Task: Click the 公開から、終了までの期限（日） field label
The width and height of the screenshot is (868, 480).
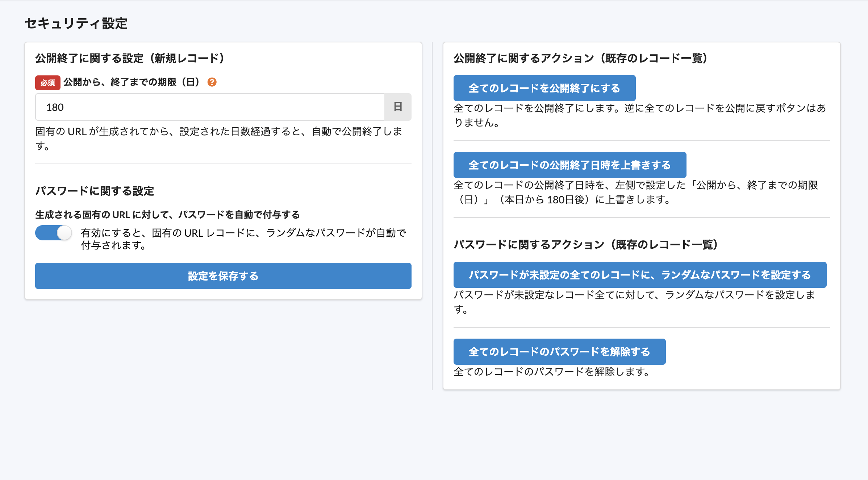Action: 132,82
